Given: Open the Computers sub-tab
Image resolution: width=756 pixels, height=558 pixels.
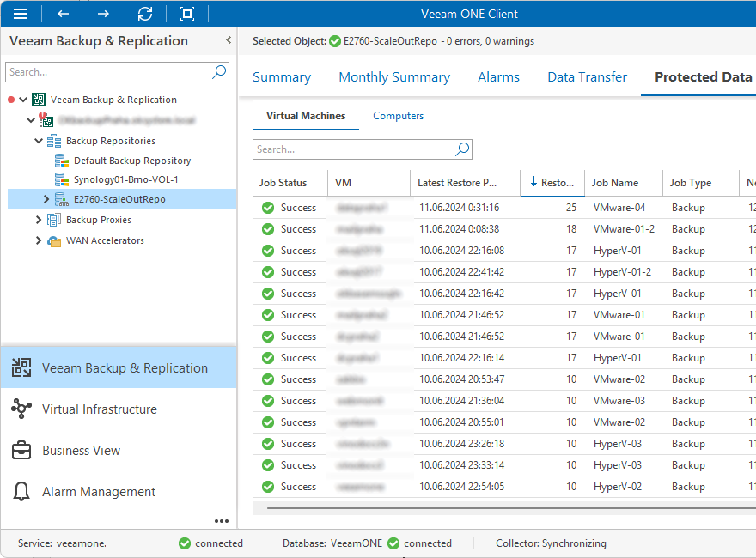Looking at the screenshot, I should tap(398, 115).
